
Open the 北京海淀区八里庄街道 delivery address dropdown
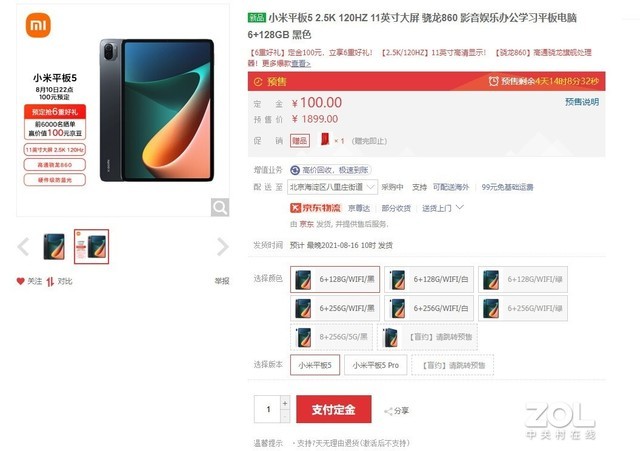click(x=332, y=187)
